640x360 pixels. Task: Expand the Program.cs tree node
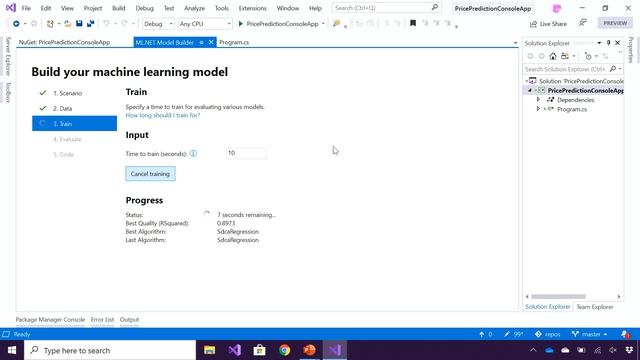coord(538,109)
